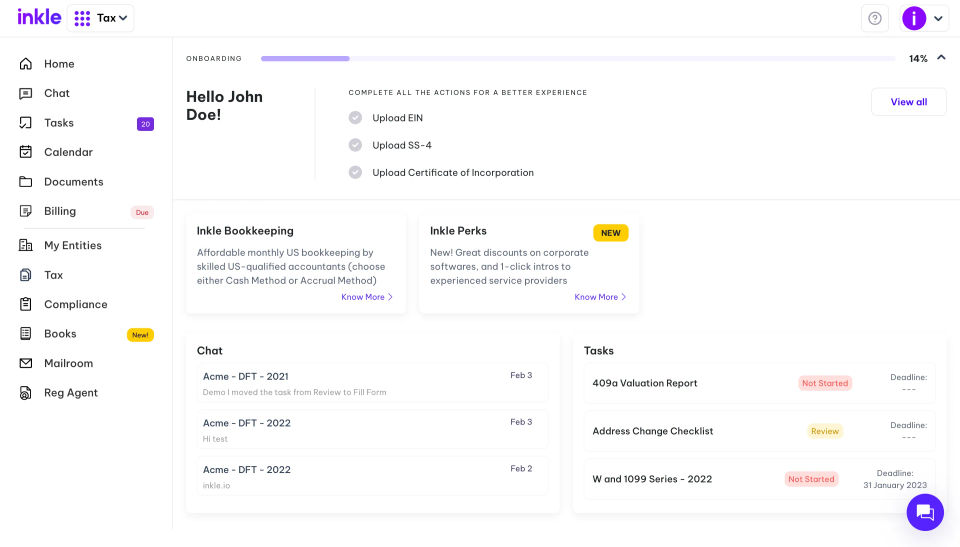Click the View all button
Image resolution: width=960 pixels, height=547 pixels.
tap(909, 102)
